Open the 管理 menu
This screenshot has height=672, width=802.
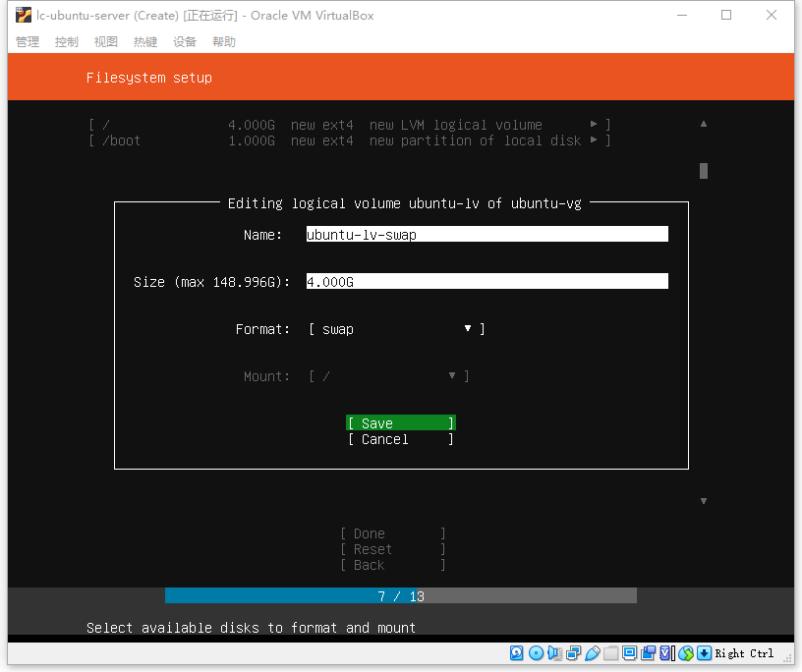pyautogui.click(x=28, y=42)
